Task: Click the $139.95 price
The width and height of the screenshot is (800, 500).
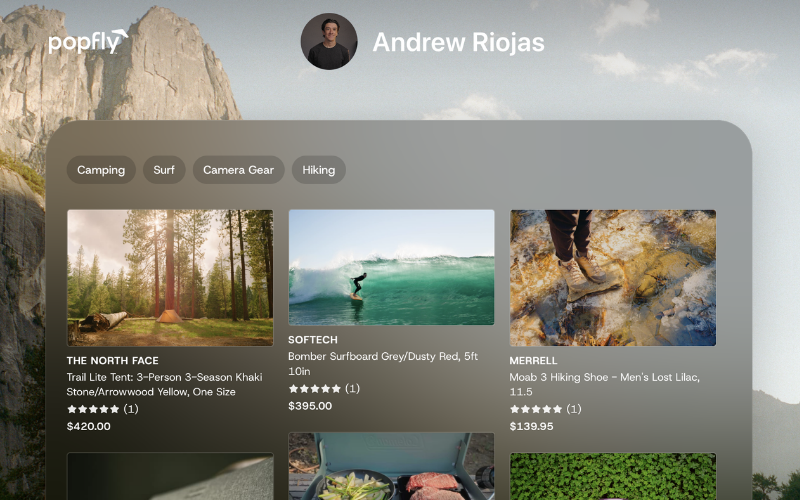Action: 531,427
